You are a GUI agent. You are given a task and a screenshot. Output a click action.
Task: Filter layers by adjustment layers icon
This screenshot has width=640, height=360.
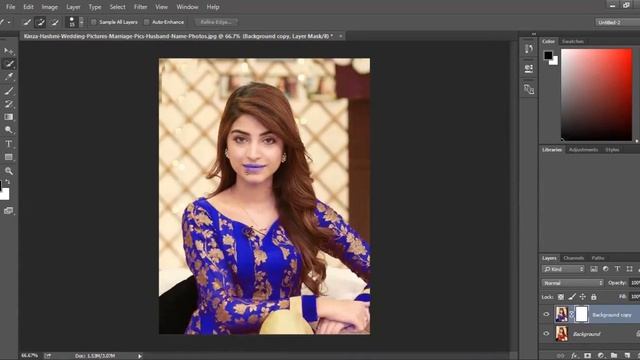(x=605, y=269)
